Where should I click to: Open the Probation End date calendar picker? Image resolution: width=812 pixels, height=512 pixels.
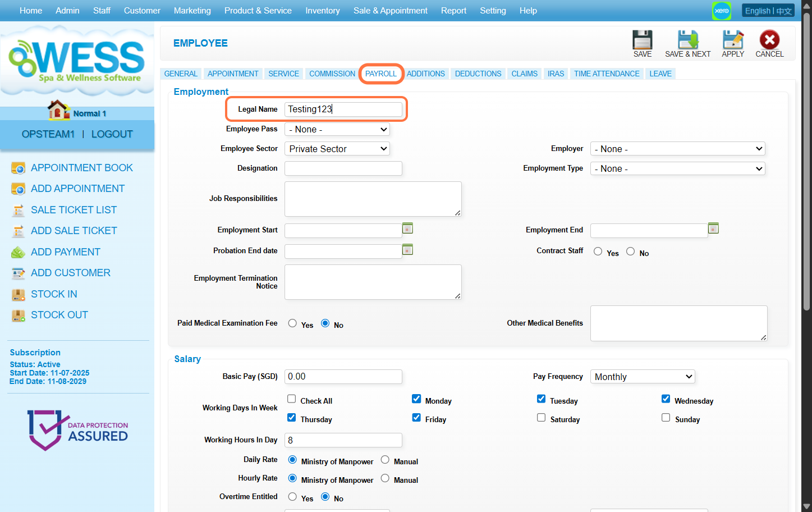[x=407, y=249]
